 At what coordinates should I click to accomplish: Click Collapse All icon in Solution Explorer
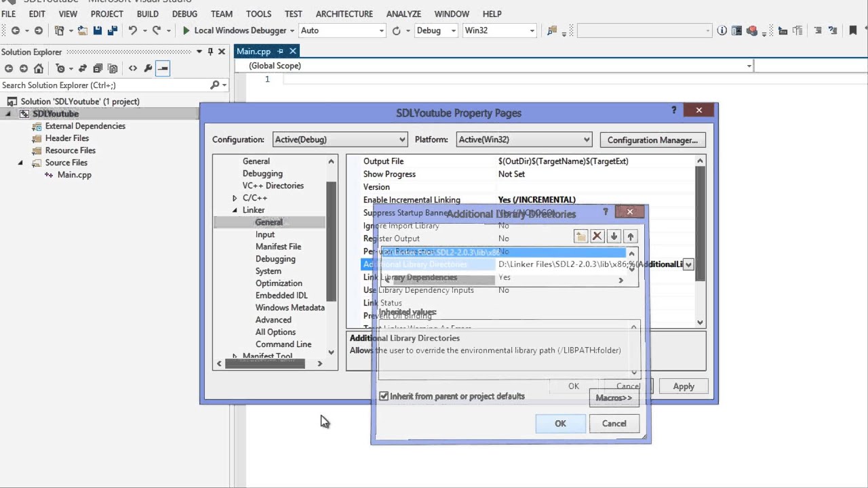pos(98,68)
